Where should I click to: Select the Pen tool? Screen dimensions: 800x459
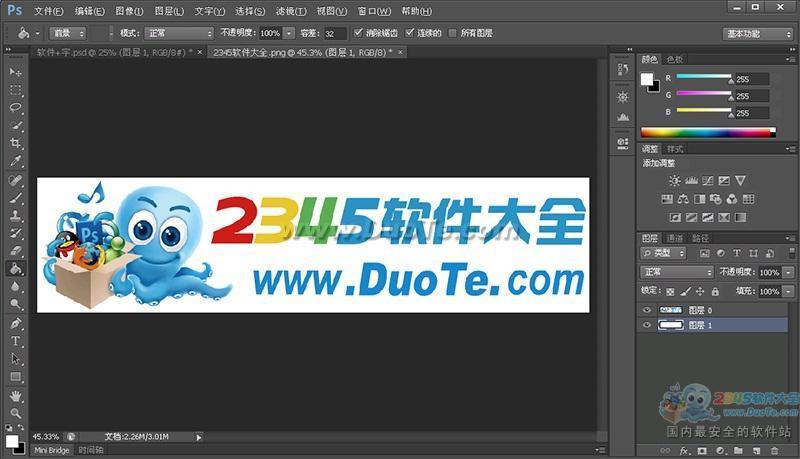click(x=15, y=323)
